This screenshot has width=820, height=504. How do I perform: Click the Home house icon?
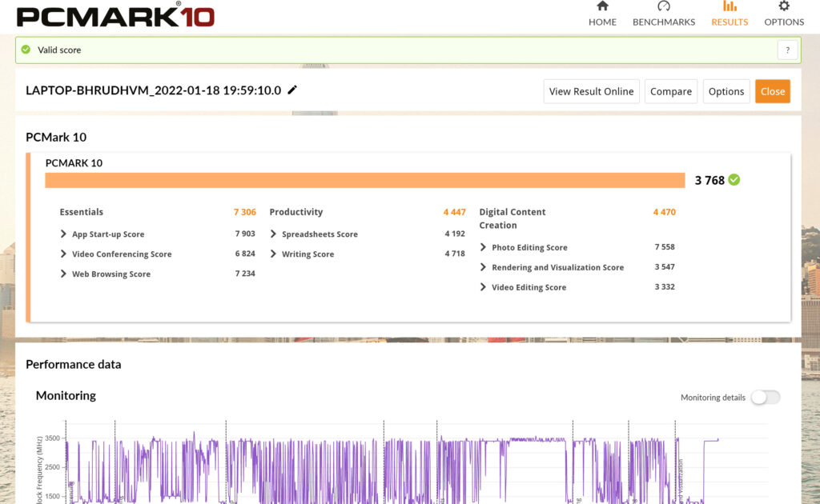602,6
